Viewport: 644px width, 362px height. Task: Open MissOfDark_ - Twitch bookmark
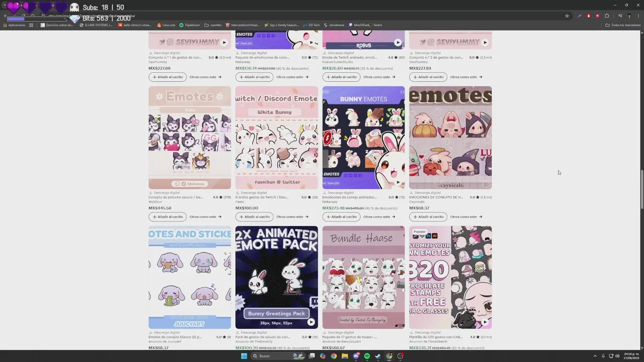coord(365,25)
